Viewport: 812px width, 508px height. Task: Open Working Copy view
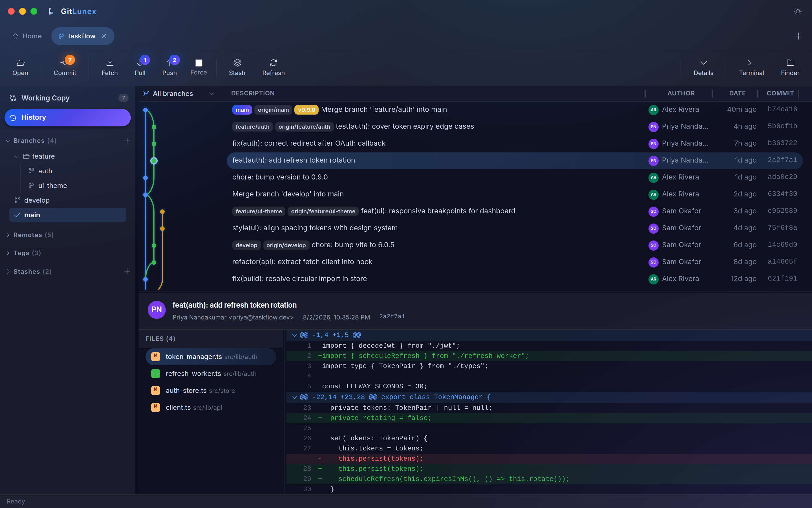(68, 98)
